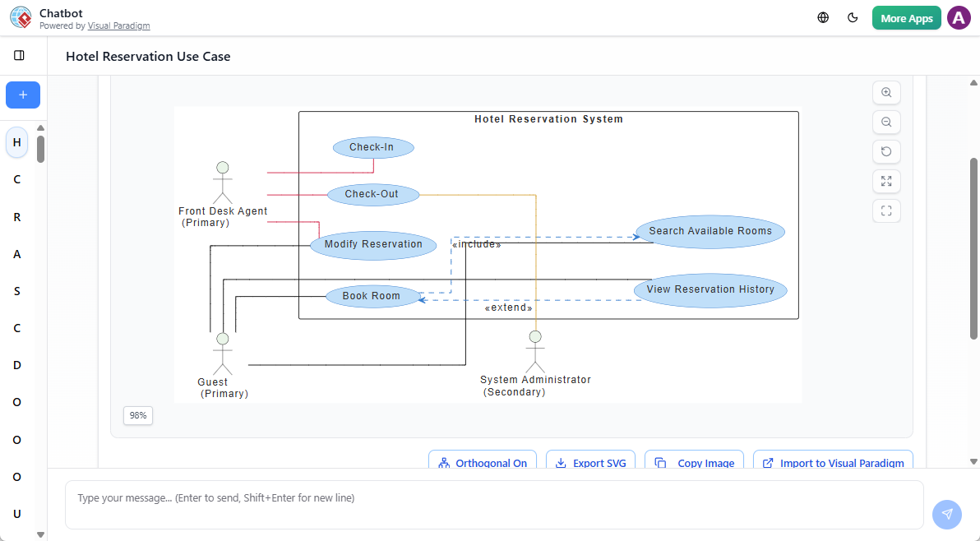Screen dimensions: 980x541
Task: Toggle dark mode with the moon icon
Action: coord(853,16)
